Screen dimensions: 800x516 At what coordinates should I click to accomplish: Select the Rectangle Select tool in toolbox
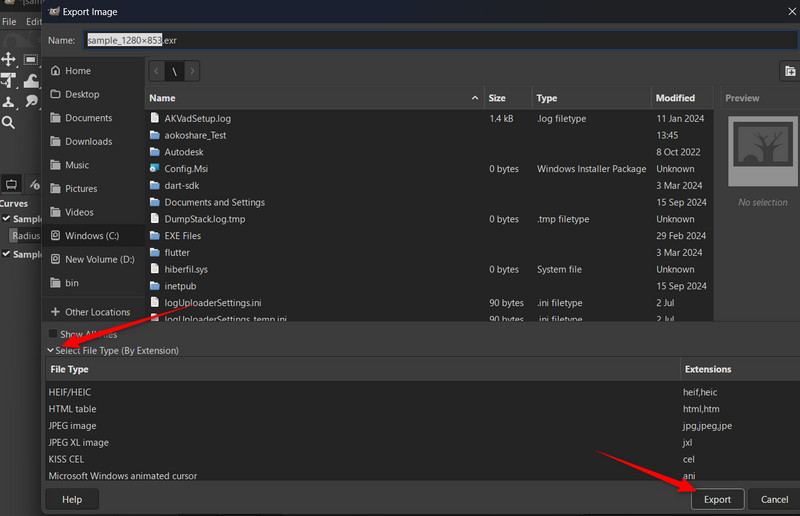pos(31,59)
